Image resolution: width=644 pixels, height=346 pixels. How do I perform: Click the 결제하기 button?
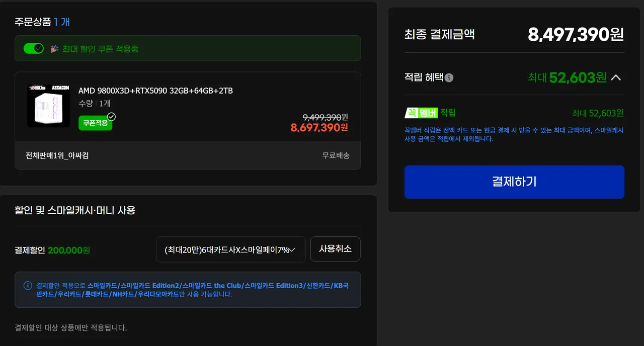tap(514, 182)
